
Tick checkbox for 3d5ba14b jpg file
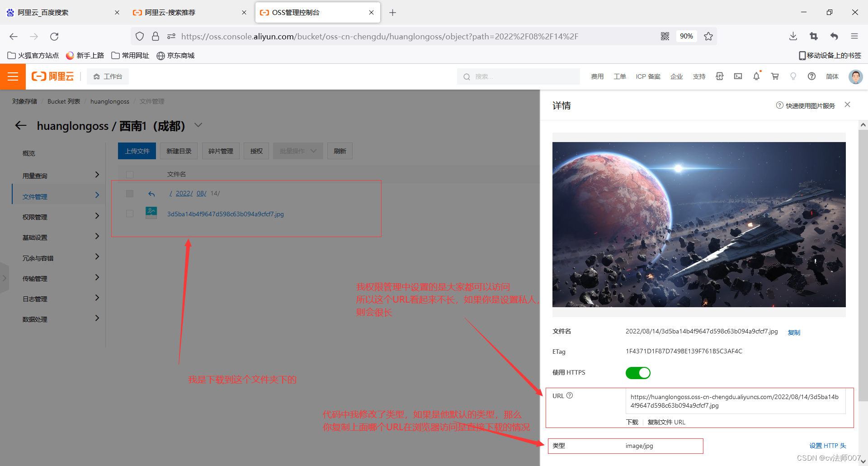tap(130, 214)
